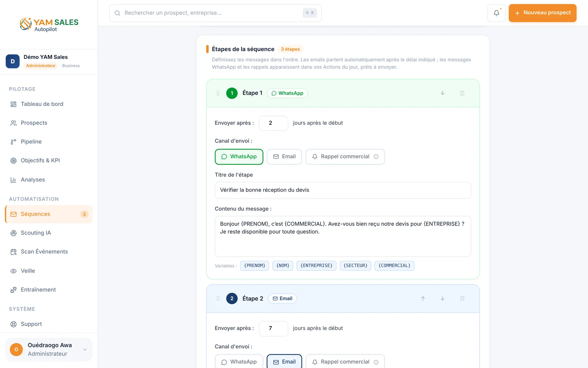Image resolution: width=588 pixels, height=368 pixels.
Task: Open Analyses page
Action: [x=49, y=180]
